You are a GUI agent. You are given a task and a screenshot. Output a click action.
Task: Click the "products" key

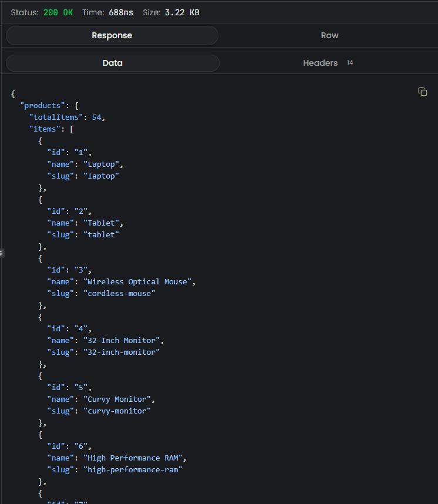click(42, 105)
